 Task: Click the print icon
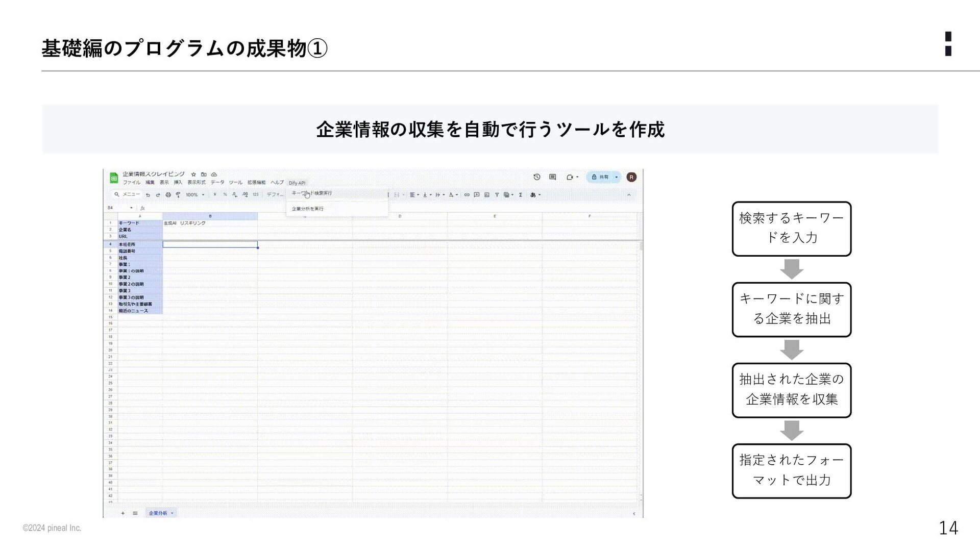[168, 195]
